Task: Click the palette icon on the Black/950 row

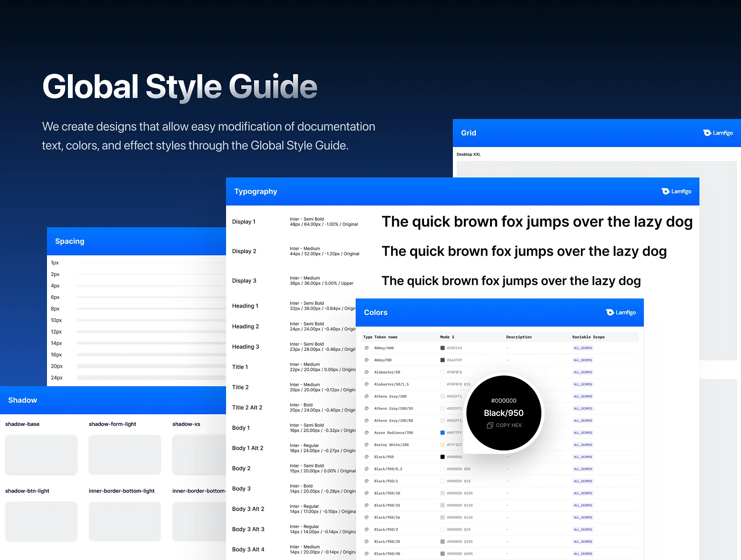Action: click(366, 457)
